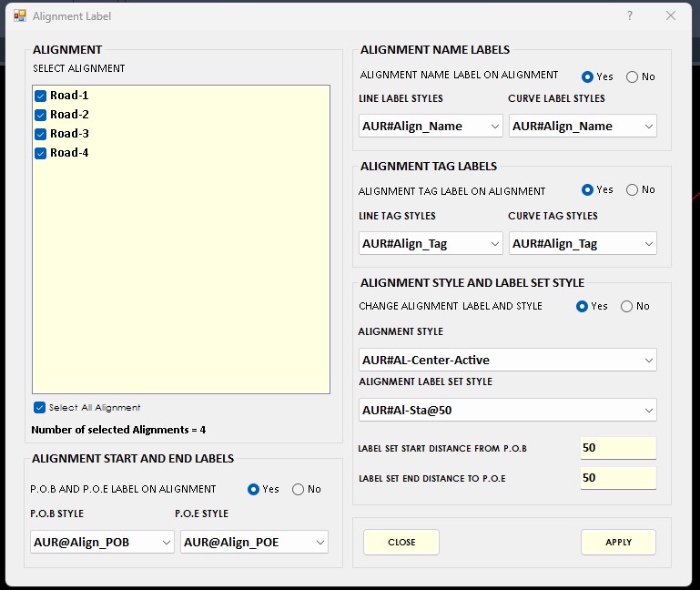
Task: Click the label set start distance field
Action: pos(617,448)
